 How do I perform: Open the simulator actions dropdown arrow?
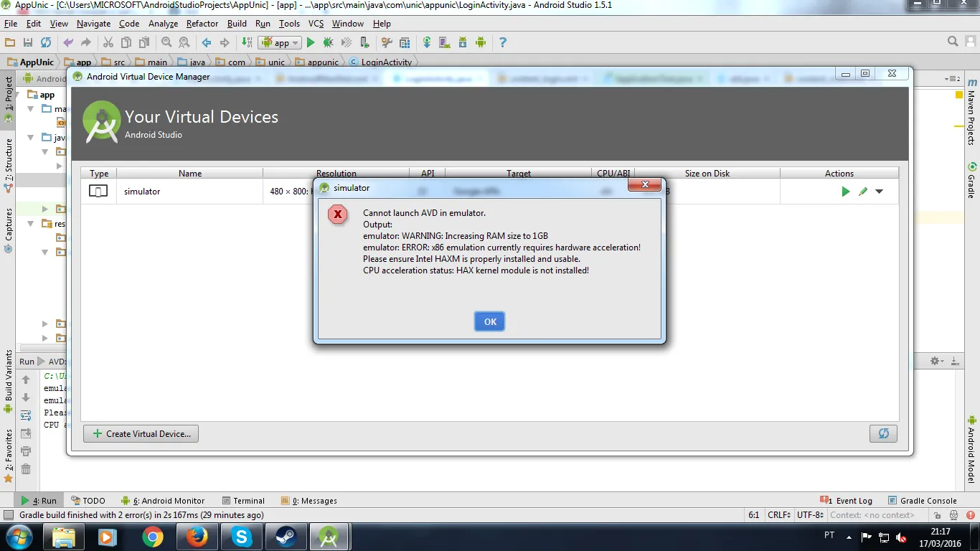(x=879, y=192)
